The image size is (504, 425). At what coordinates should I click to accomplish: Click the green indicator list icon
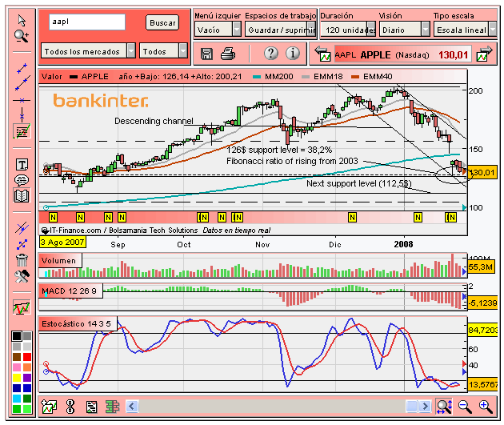[113, 407]
